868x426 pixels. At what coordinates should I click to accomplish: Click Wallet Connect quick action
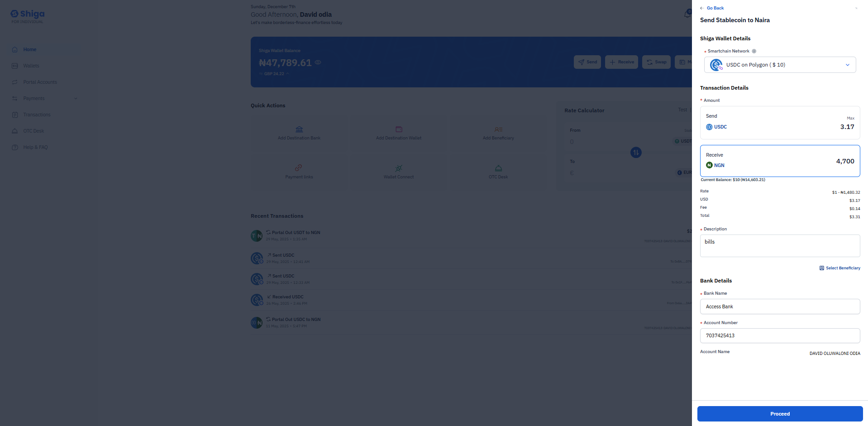(x=399, y=172)
